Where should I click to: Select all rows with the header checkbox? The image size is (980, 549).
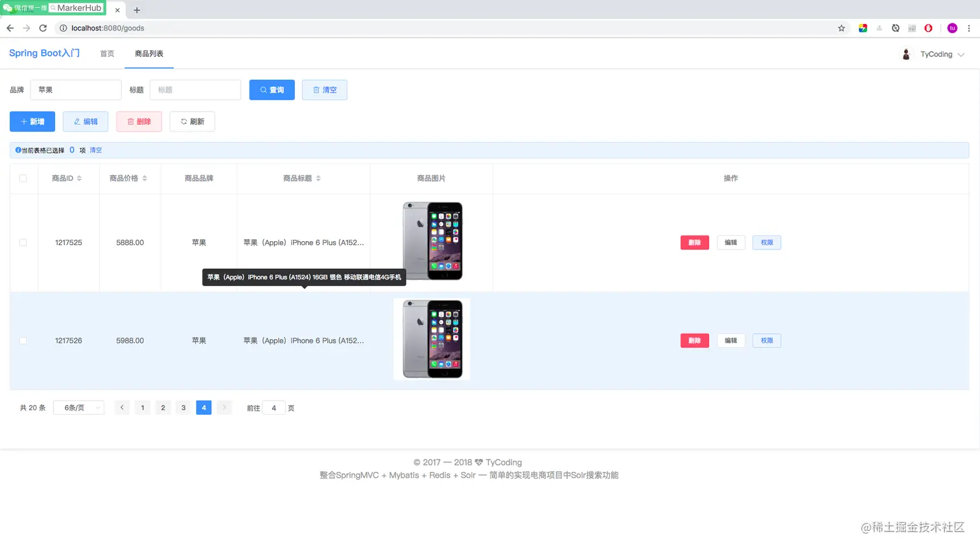pyautogui.click(x=23, y=178)
